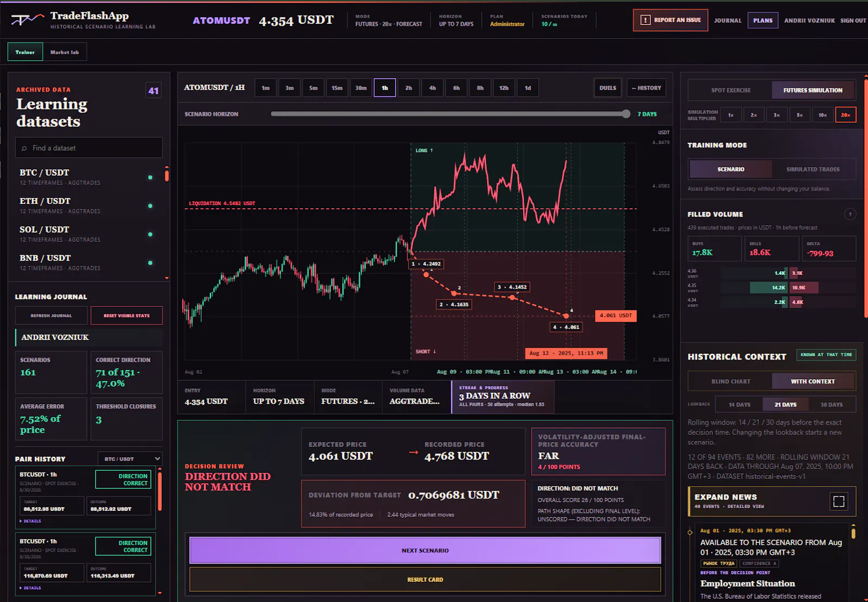The height and width of the screenshot is (602, 868).
Task: Click the TradeFlashApp logo icon
Action: (27, 20)
